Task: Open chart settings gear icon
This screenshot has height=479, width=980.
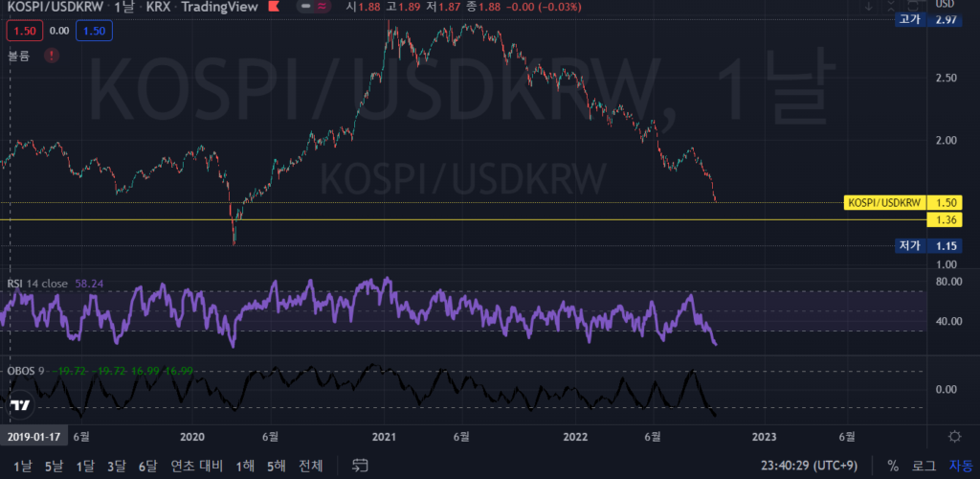Action: 953,437
